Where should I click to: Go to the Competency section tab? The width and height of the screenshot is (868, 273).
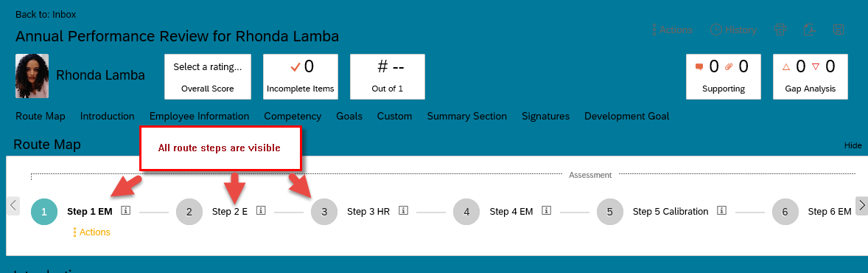click(293, 117)
